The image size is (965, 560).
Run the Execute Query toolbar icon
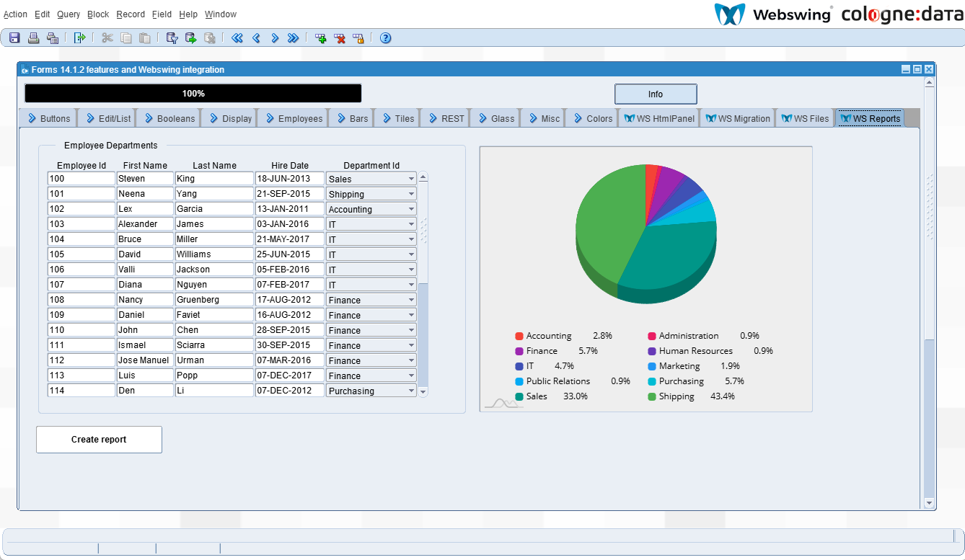[x=190, y=38]
